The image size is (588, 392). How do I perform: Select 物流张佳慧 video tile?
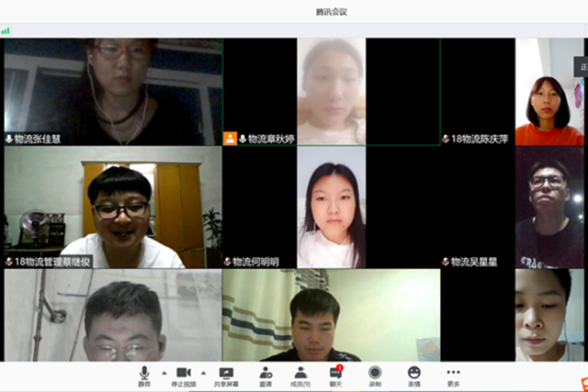tap(112, 92)
